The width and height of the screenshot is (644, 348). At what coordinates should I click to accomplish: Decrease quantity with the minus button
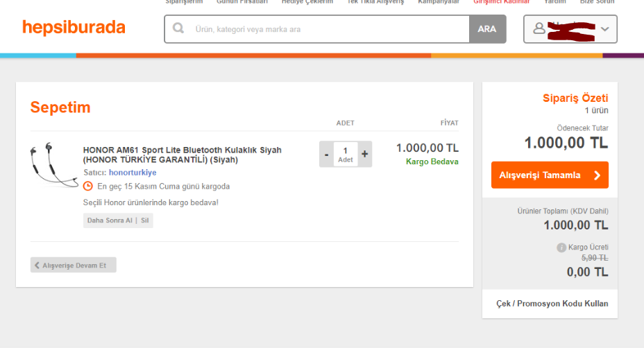coord(327,155)
